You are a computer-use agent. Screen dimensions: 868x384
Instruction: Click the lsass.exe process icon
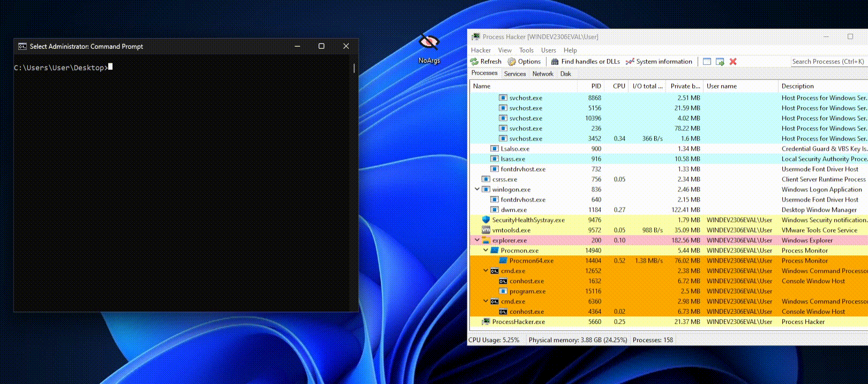pos(495,159)
